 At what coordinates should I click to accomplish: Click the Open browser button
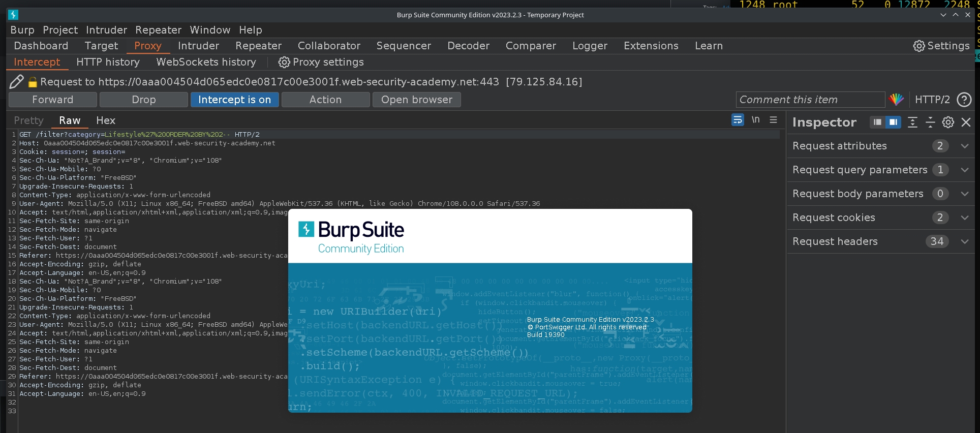417,100
